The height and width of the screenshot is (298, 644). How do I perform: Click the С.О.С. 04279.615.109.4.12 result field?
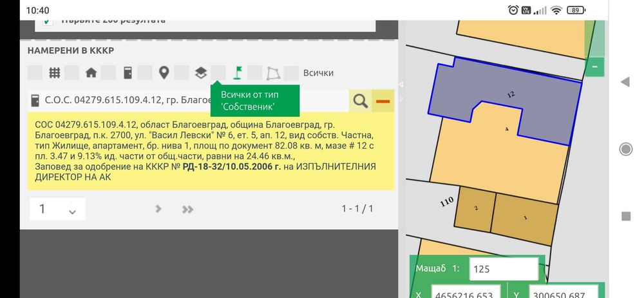[189, 101]
